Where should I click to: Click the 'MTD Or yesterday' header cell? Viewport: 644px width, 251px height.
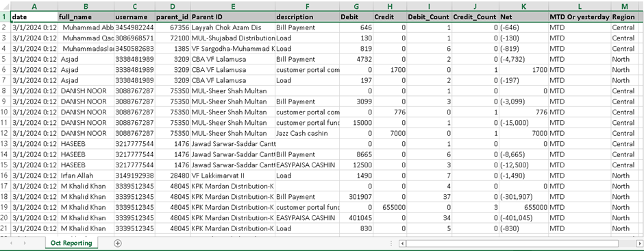pos(580,17)
